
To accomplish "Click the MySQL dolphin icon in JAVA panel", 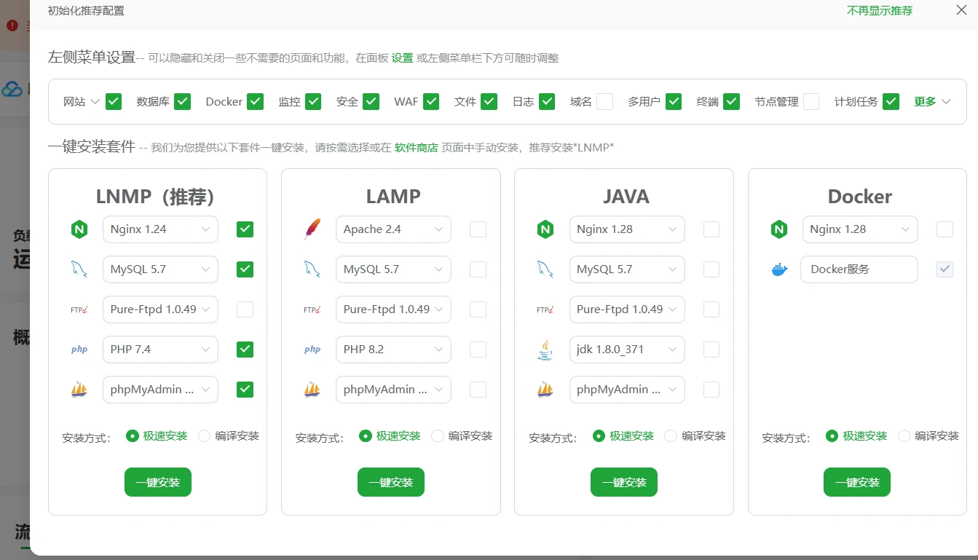I will click(545, 269).
